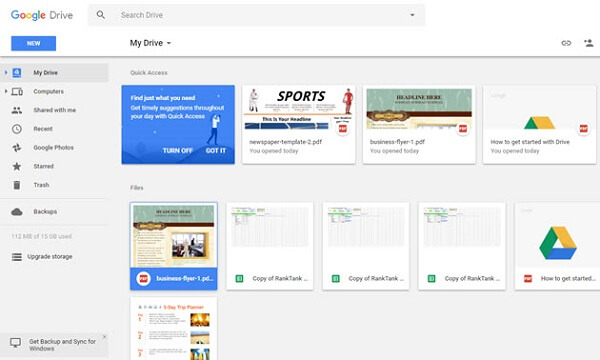
Task: Click PDF icon beside How to get started file
Action: [528, 279]
